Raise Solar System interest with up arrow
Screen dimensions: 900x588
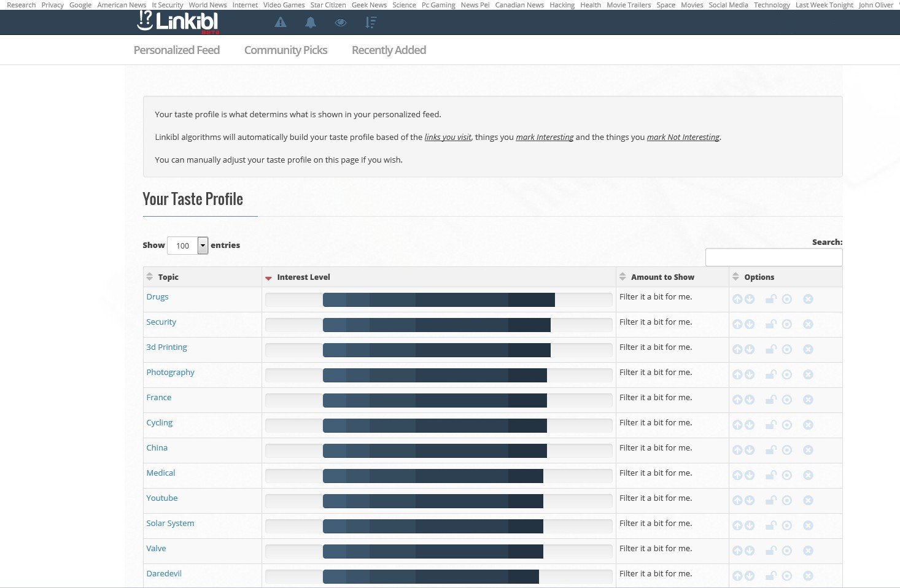pyautogui.click(x=737, y=525)
